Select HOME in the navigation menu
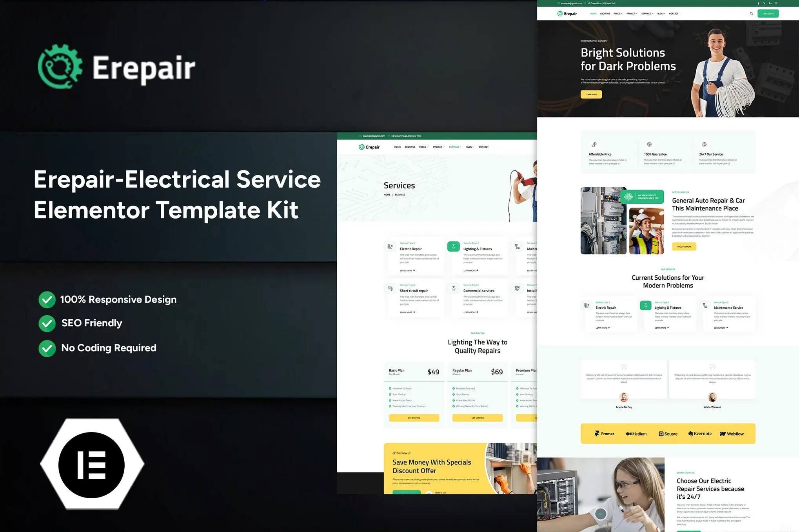This screenshot has width=799, height=532. 594,13
